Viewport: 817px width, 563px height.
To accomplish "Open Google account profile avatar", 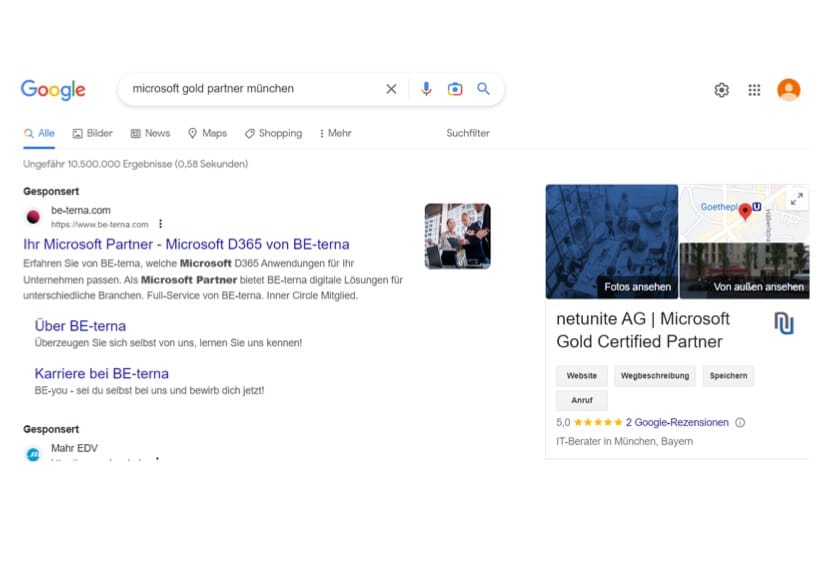I will tap(788, 90).
